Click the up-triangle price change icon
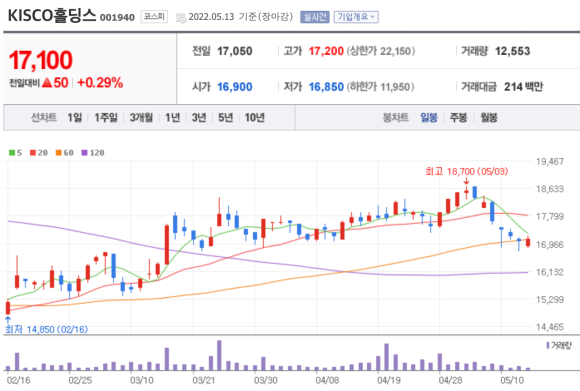This screenshot has height=391, width=580. coord(47,82)
